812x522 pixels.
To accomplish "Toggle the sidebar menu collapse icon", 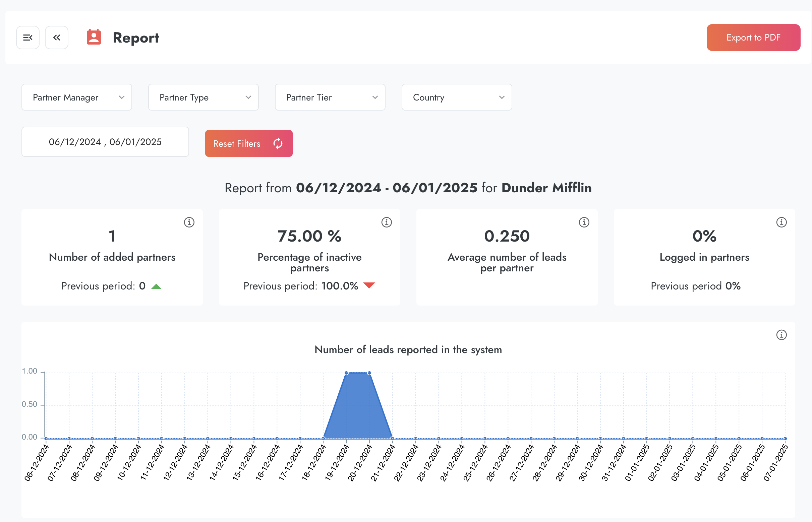I will tap(28, 38).
